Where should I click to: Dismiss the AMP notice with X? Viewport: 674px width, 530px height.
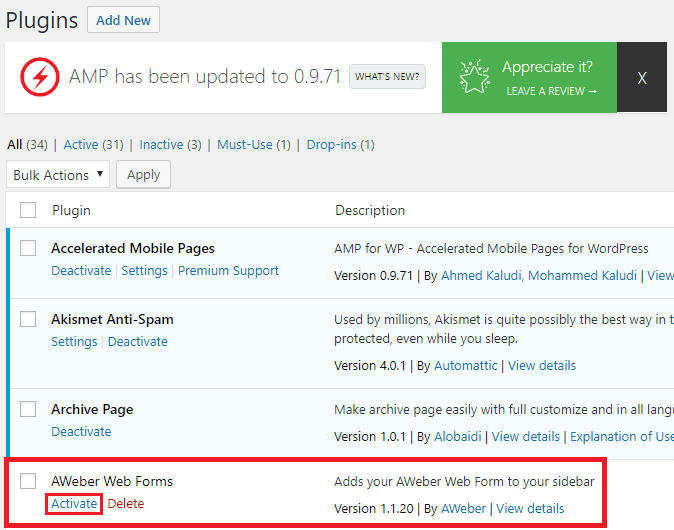coord(642,77)
